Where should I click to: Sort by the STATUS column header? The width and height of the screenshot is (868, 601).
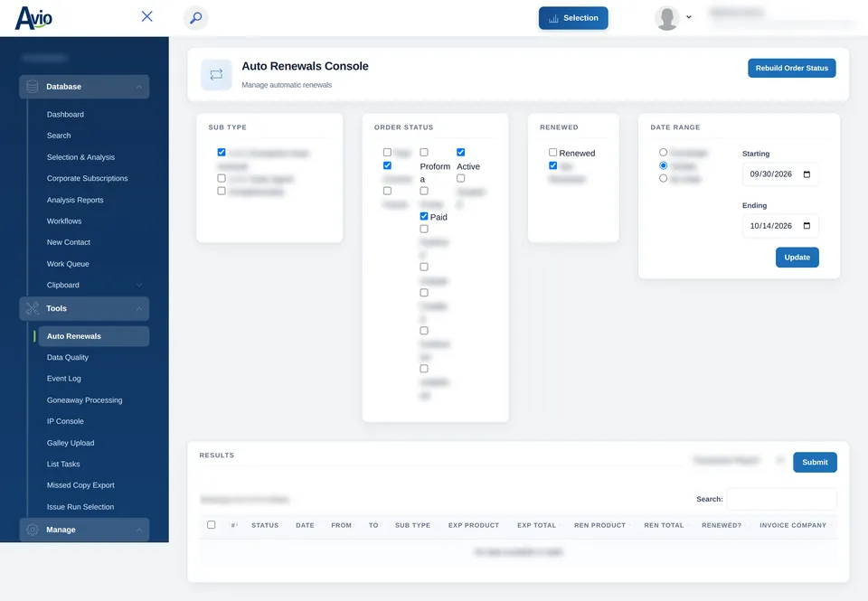point(265,525)
